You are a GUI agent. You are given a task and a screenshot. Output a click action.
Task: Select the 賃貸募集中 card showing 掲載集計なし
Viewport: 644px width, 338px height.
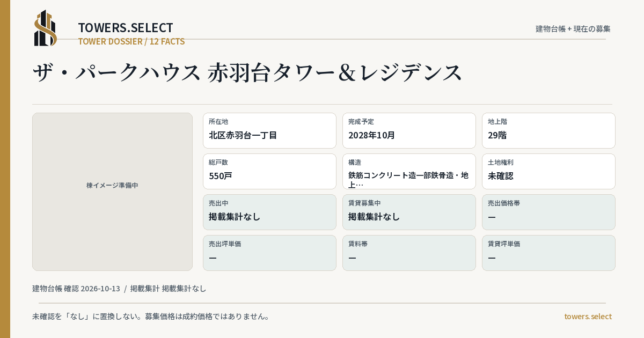click(409, 212)
